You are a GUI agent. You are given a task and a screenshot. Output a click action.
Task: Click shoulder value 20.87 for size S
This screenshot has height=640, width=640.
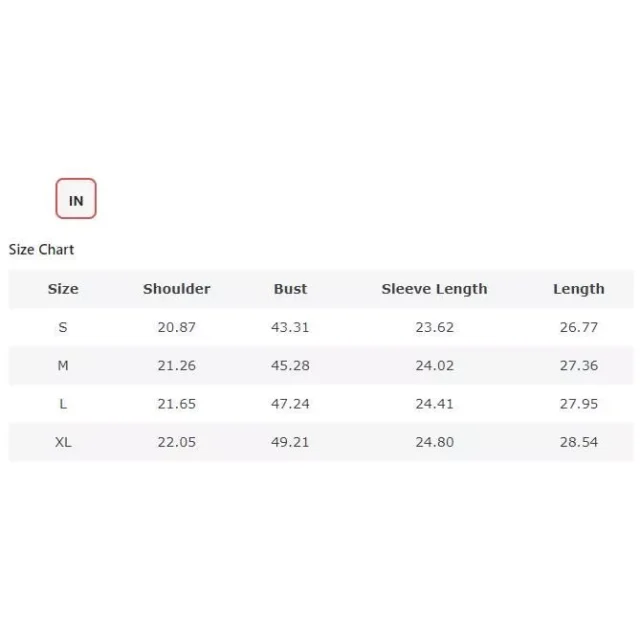pos(177,327)
